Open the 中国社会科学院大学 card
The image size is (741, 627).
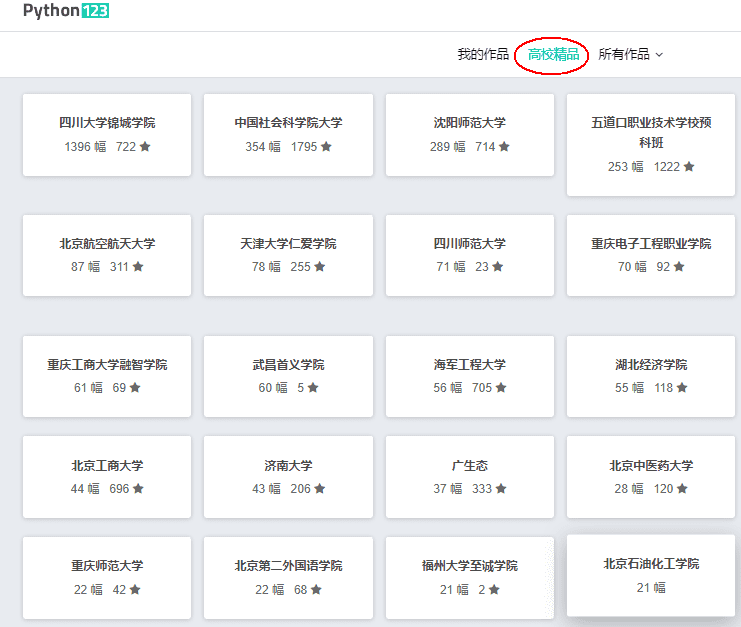288,135
